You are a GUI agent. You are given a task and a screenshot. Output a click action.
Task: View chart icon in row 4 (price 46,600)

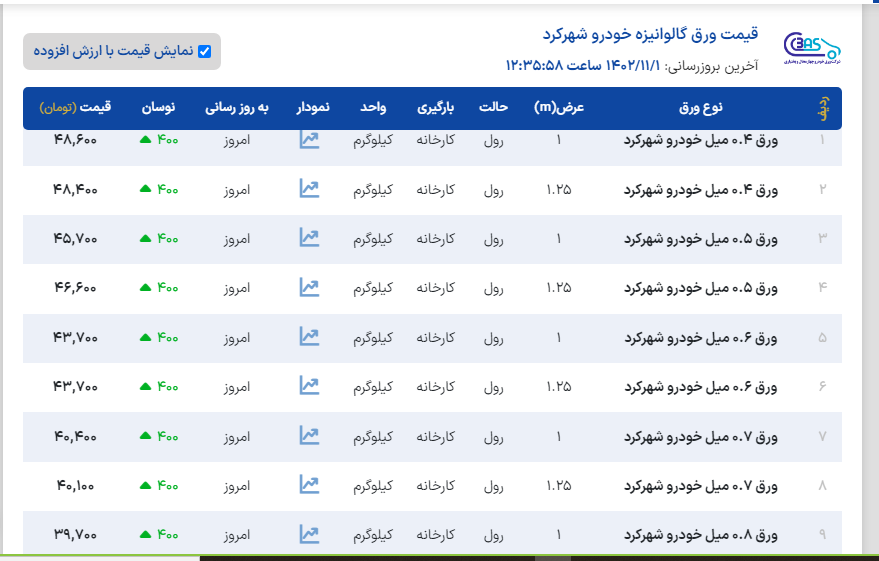tap(309, 287)
